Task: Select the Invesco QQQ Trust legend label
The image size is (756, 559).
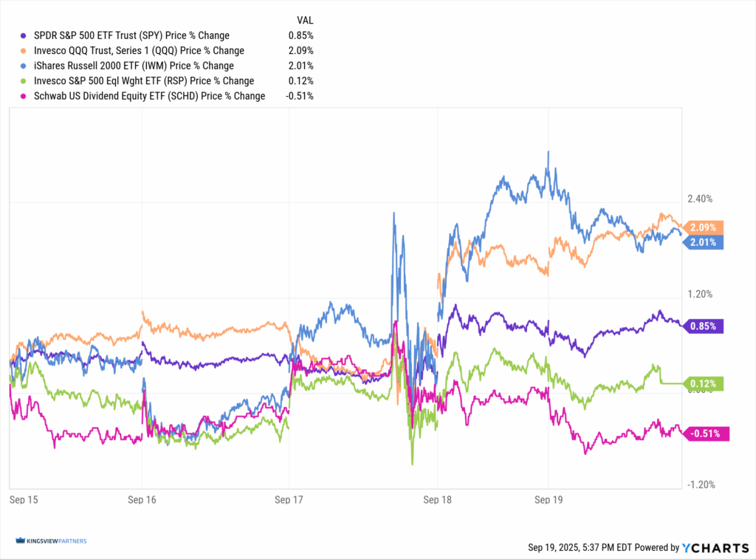Action: pyautogui.click(x=139, y=51)
